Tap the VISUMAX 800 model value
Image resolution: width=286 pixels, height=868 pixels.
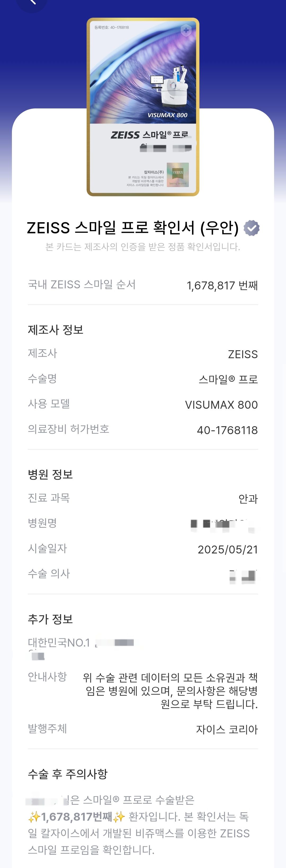pyautogui.click(x=221, y=405)
